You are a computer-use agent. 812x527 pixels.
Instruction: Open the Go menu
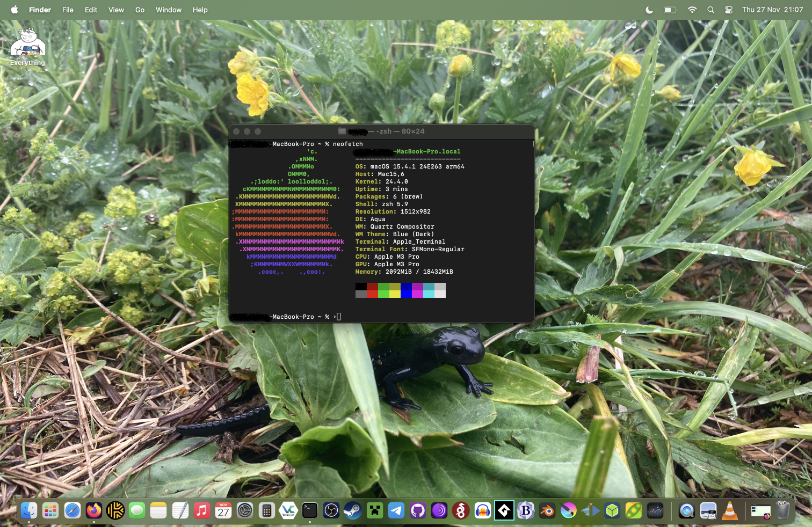[x=140, y=10]
